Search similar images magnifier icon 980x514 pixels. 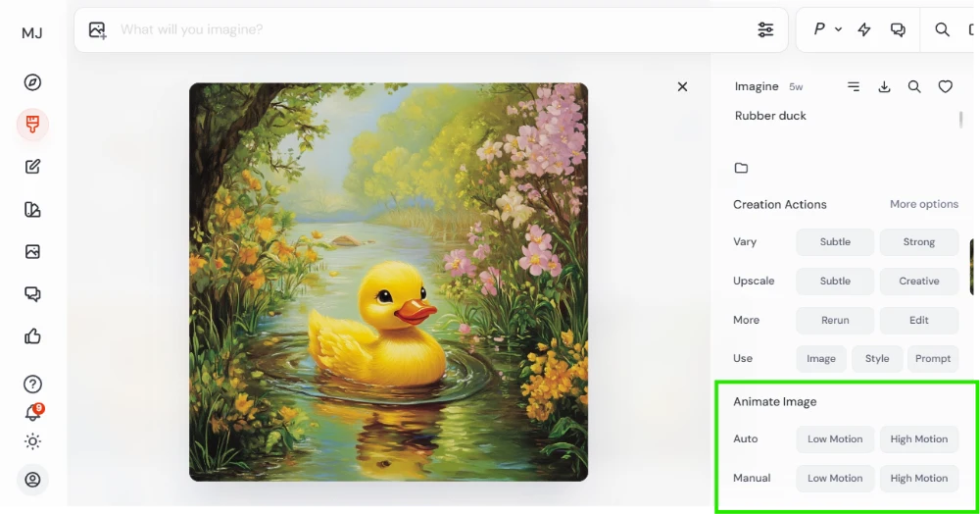click(914, 87)
